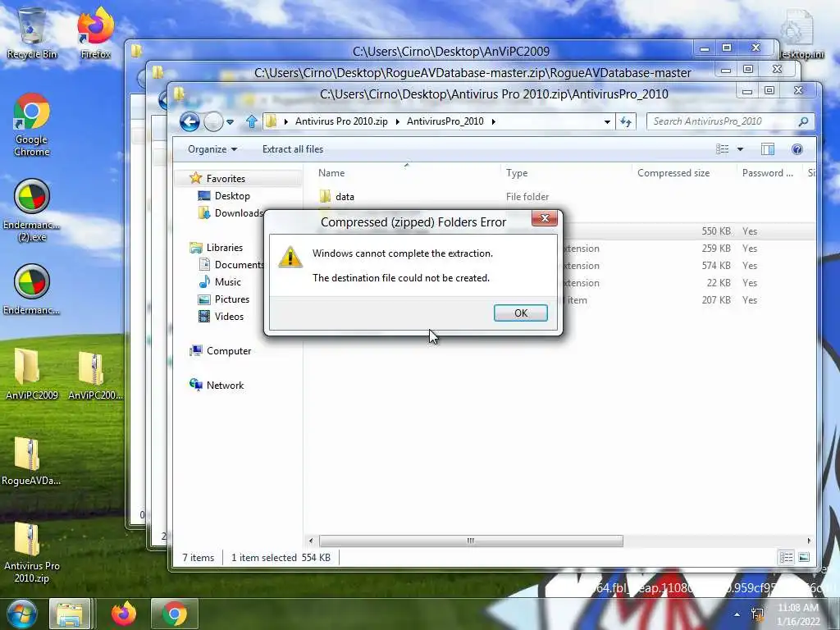Click the 22 KB file row
Image resolution: width=840 pixels, height=630 pixels.
[x=688, y=283]
